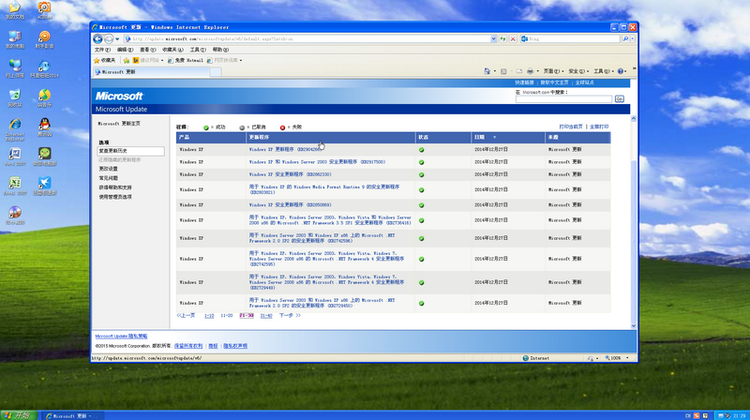The width and height of the screenshot is (750, 420).
Task: Open the Windows XP 更新程序 link in first row
Action: tap(285, 150)
